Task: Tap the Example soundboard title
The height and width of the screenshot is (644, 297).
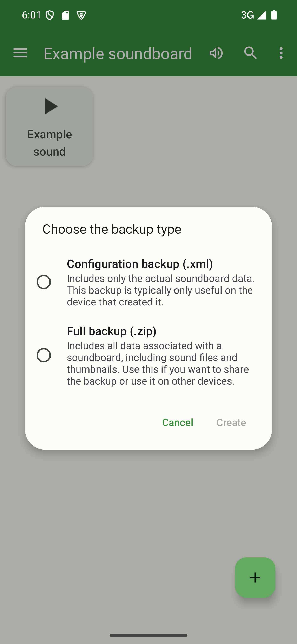Action: (118, 53)
